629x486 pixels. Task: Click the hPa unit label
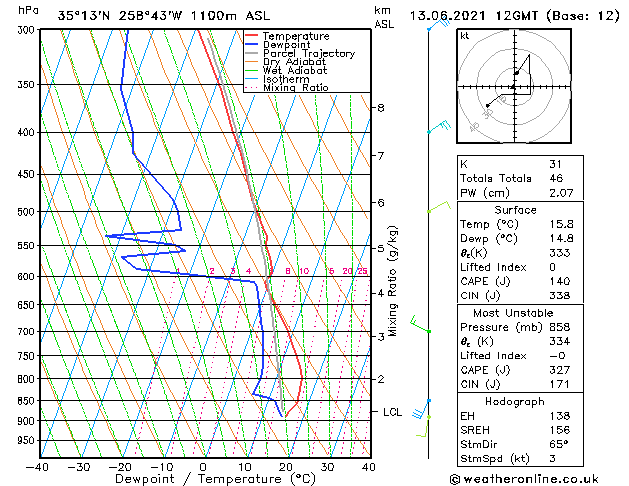pyautogui.click(x=28, y=10)
